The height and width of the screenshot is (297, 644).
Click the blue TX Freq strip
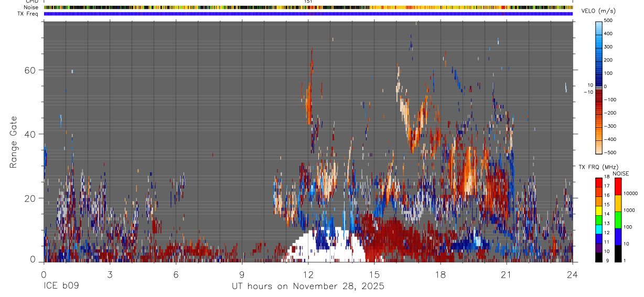click(308, 14)
